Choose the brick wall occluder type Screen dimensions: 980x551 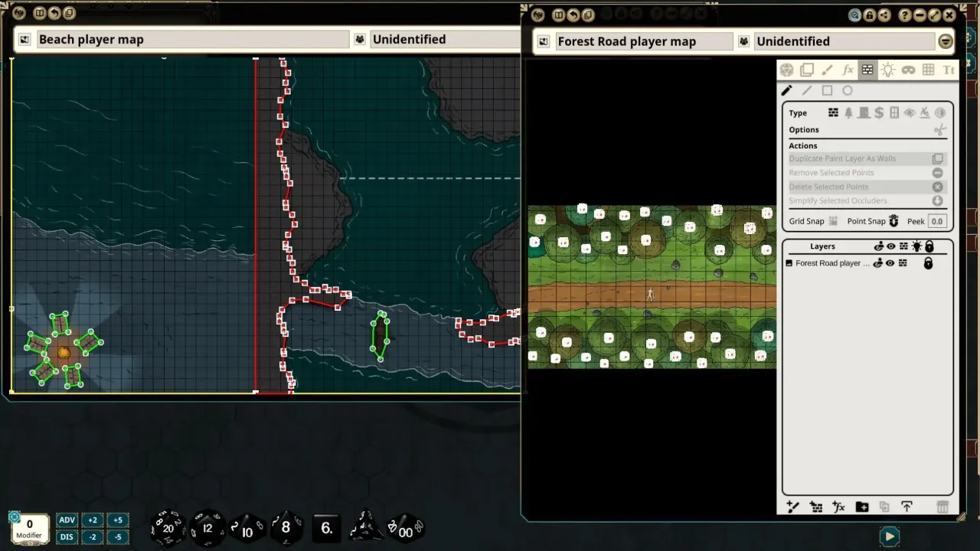click(x=834, y=112)
